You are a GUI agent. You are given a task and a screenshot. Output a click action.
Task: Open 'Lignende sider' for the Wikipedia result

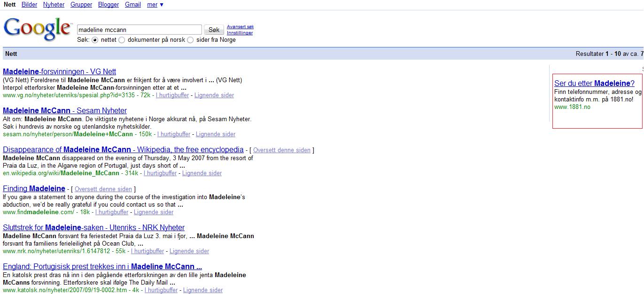(202, 173)
